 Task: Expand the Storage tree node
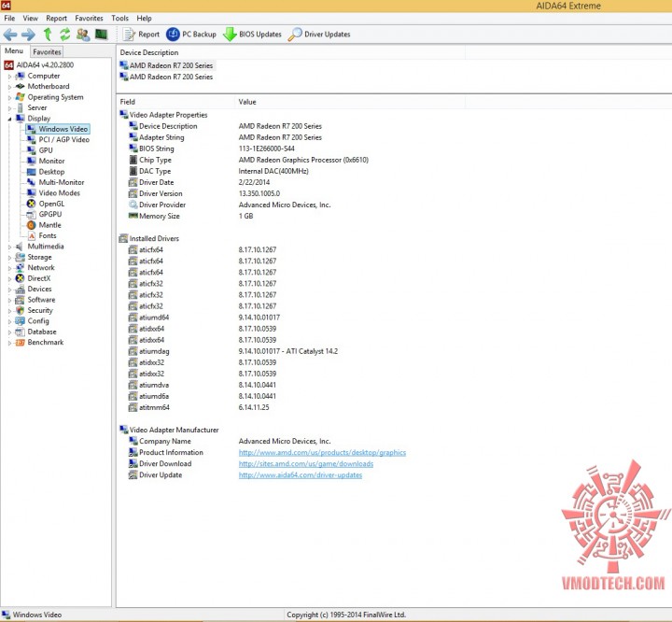(9, 258)
